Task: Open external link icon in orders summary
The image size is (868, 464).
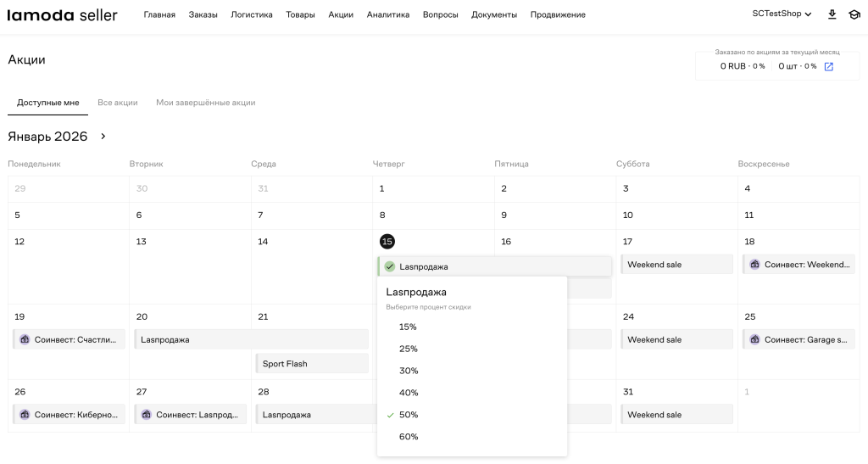Action: click(829, 66)
